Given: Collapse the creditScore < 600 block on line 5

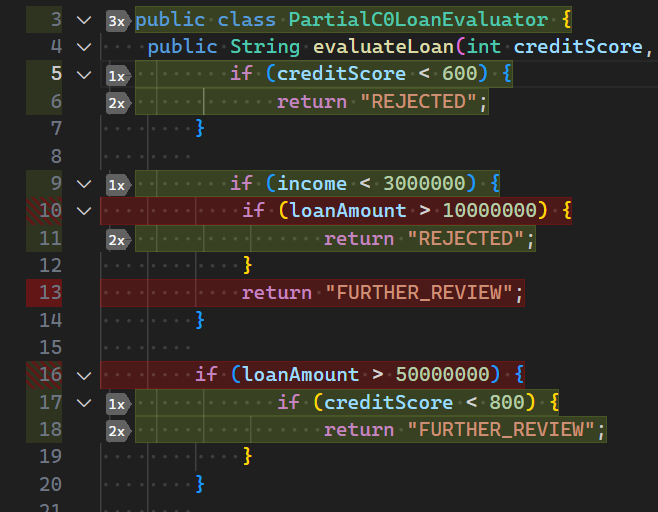Looking at the screenshot, I should pos(84,75).
